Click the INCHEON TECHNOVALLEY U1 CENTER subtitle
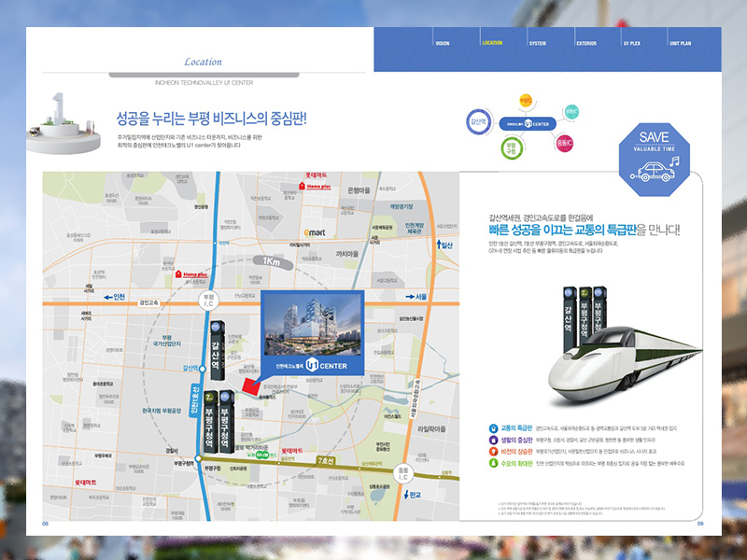This screenshot has height=560, width=747. pos(204,83)
